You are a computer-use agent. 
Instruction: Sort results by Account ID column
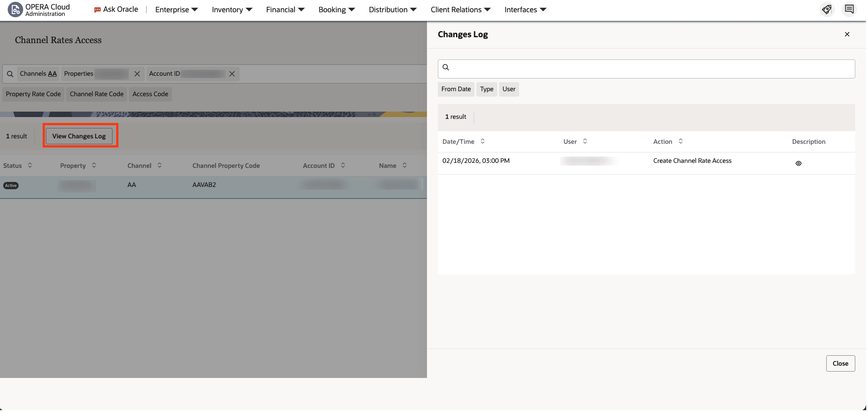343,166
